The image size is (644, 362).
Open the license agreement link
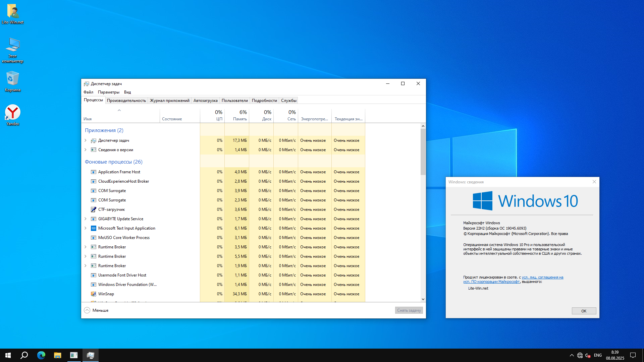point(542,278)
